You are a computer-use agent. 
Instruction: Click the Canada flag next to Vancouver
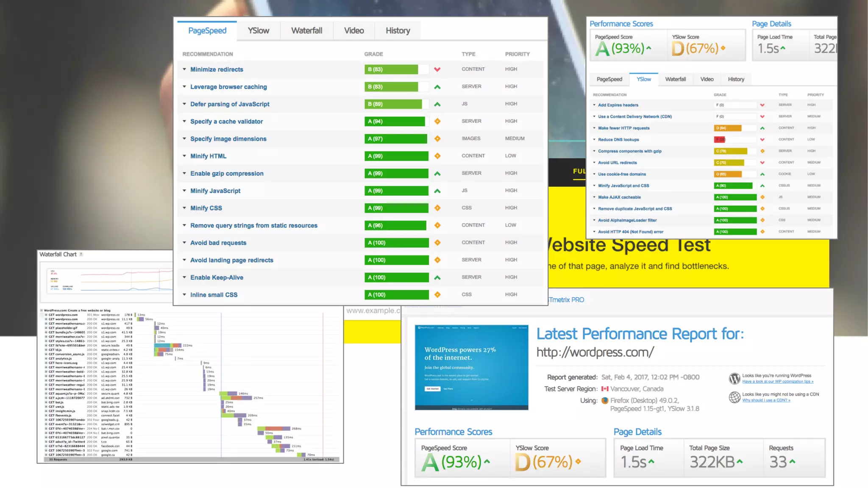[x=605, y=389]
